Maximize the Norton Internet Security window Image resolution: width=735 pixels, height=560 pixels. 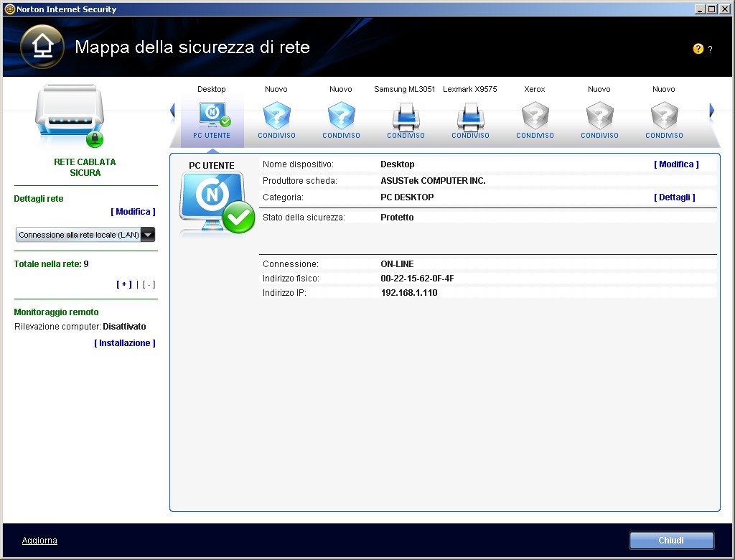point(711,9)
